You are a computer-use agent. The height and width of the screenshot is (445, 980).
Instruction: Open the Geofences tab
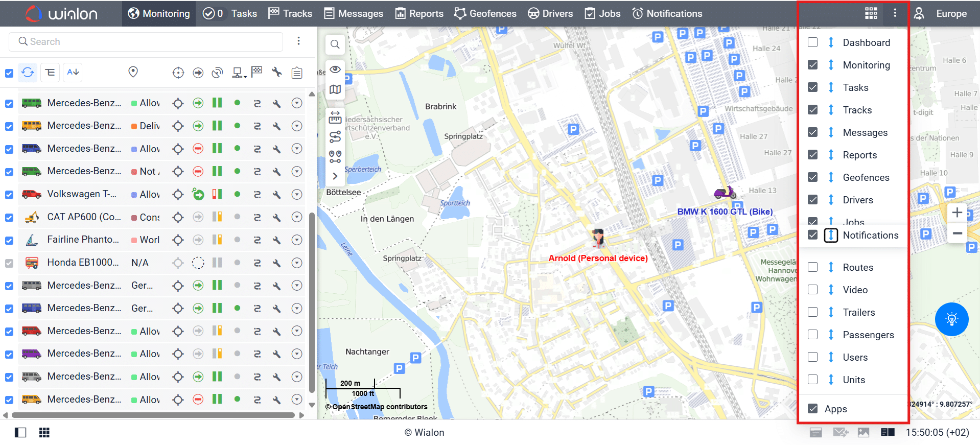tap(485, 13)
